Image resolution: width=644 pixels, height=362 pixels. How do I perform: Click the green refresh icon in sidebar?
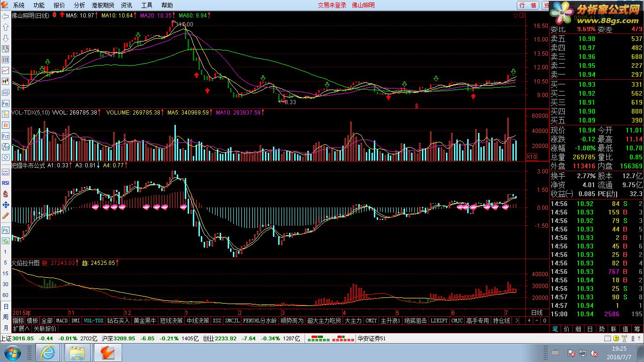click(x=6, y=241)
